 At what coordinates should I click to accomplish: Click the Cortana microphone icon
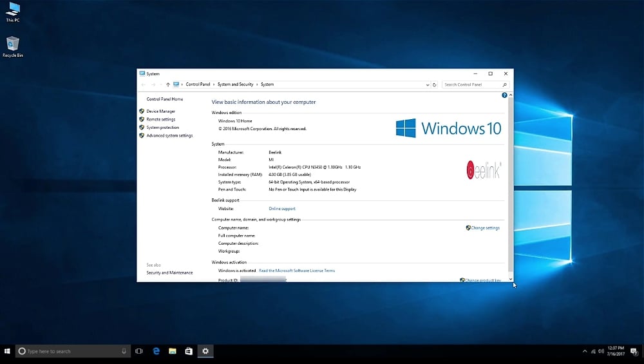124,351
